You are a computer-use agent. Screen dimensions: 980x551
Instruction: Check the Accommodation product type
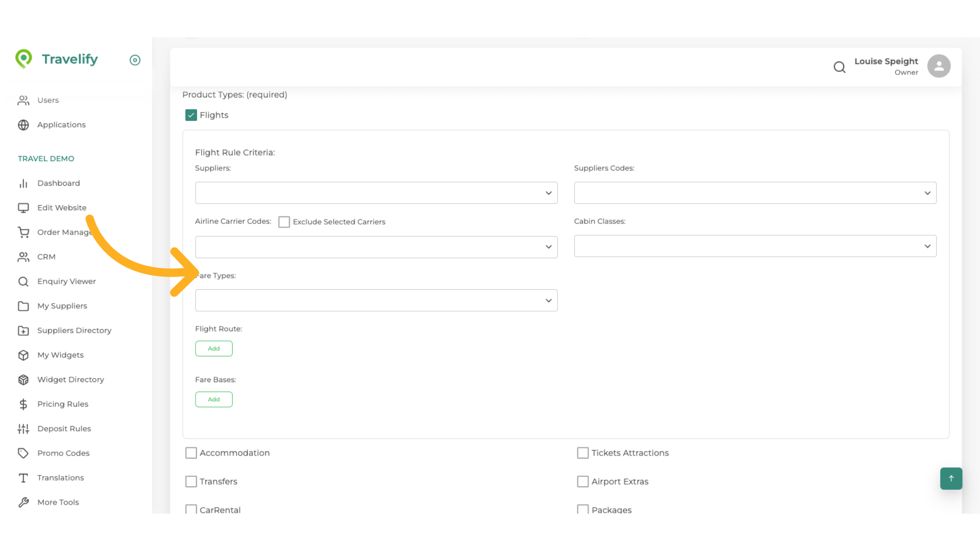click(x=191, y=453)
